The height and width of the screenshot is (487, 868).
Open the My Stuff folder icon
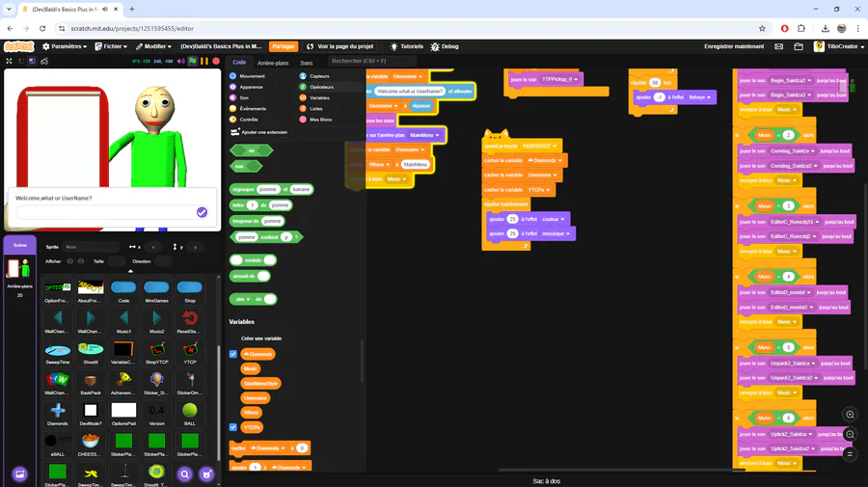(799, 46)
